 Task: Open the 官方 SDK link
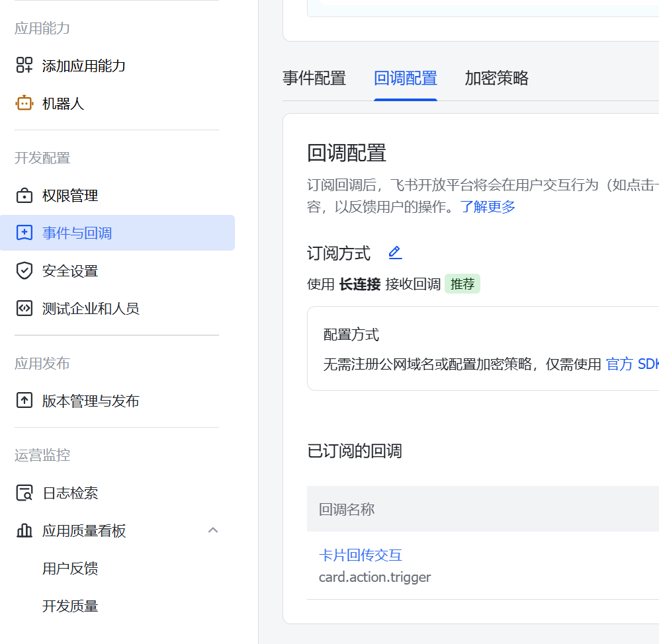point(632,364)
